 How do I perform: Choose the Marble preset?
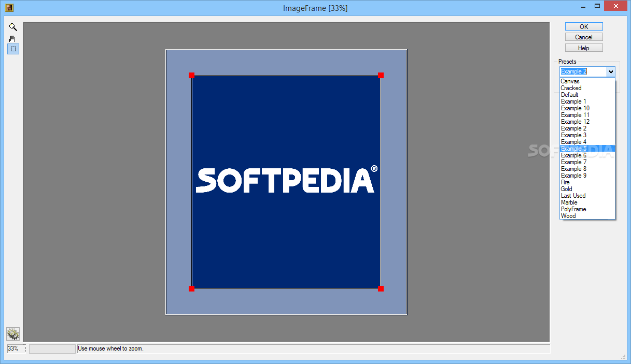(587, 202)
